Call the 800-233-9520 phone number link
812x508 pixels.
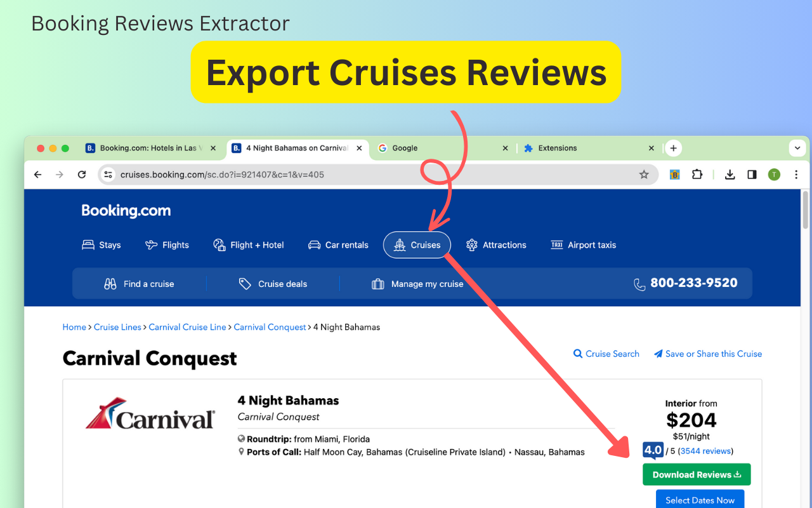coord(686,283)
